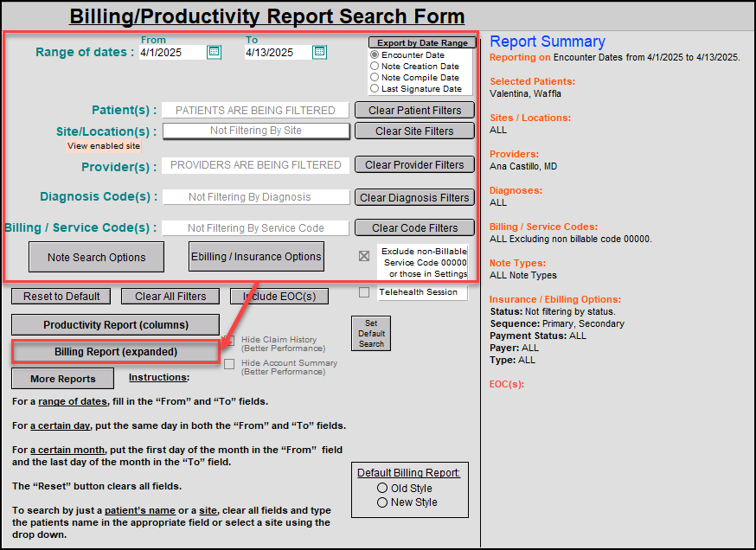Open the View enabled site link
Image resolution: width=756 pixels, height=550 pixels.
tap(103, 145)
